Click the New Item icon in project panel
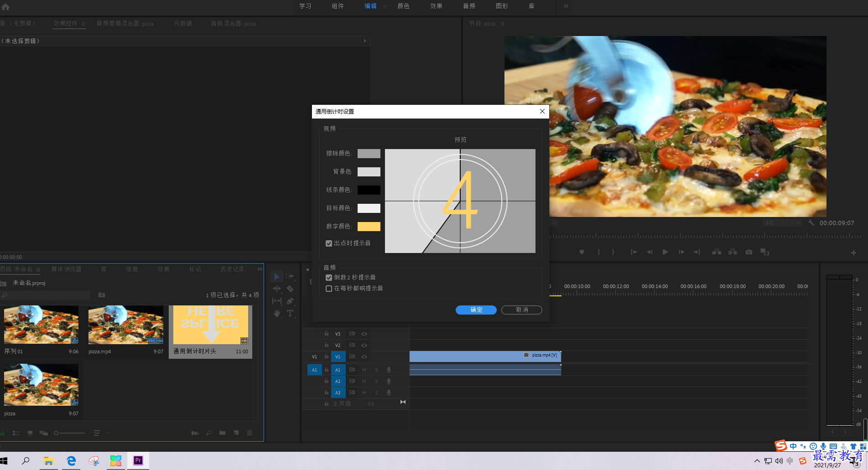This screenshot has height=470, width=868. [x=236, y=433]
